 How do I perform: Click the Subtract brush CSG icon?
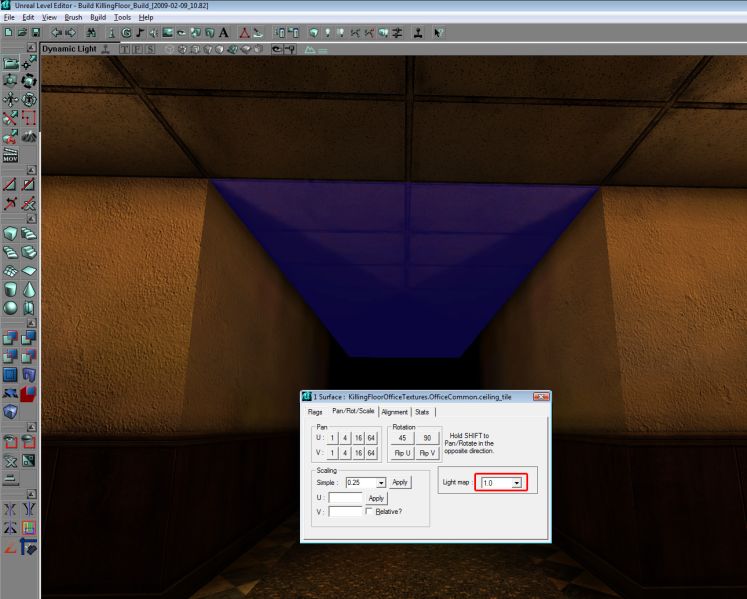click(29, 337)
